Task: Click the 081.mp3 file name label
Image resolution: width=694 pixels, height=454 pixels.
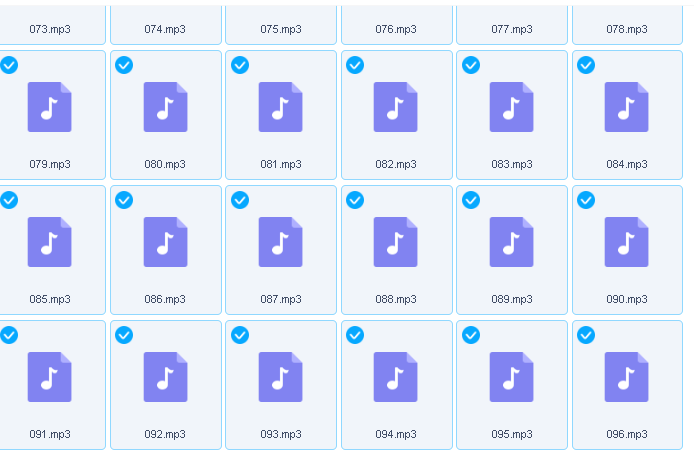Action: pos(281,164)
